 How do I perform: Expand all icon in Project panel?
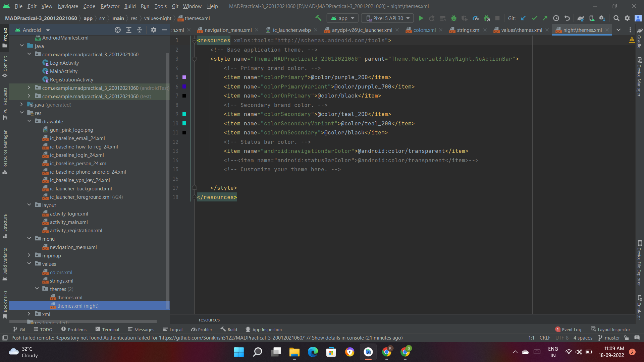click(x=129, y=30)
